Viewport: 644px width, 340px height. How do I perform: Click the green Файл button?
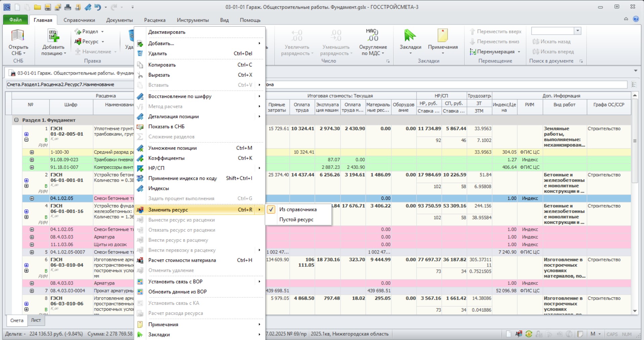(15, 20)
